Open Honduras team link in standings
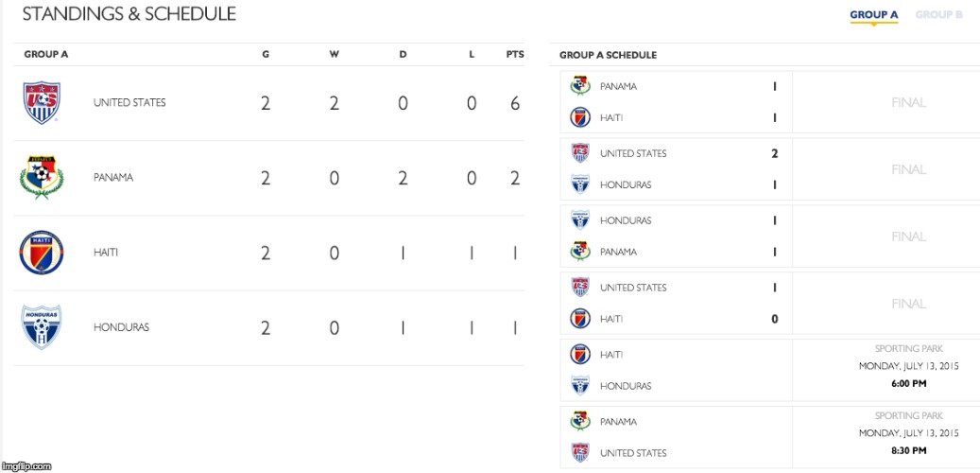 click(x=121, y=327)
